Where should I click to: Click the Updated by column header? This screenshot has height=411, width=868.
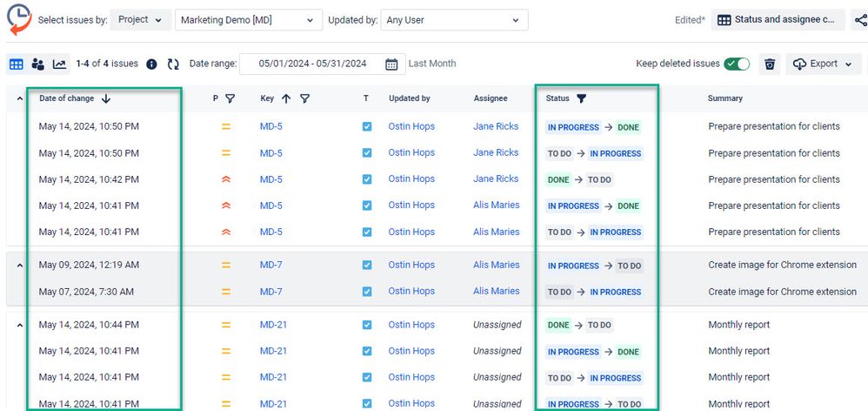[410, 98]
